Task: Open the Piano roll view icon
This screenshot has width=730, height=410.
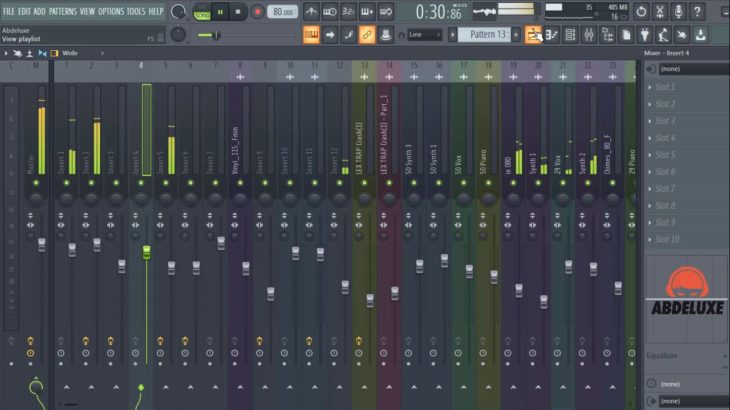Action: pos(552,34)
